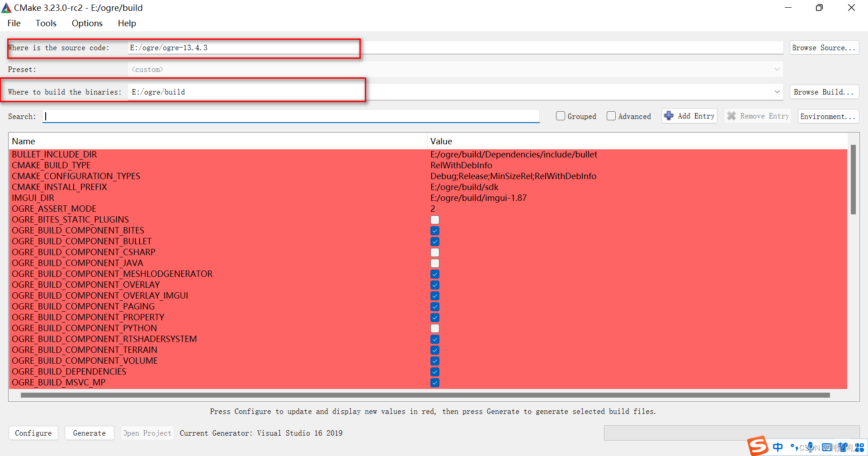The width and height of the screenshot is (868, 456).
Task: Open the Options menu
Action: (x=87, y=23)
